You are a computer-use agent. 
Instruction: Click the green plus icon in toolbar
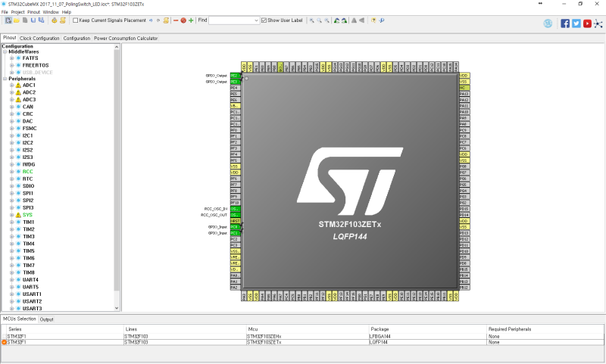point(191,20)
